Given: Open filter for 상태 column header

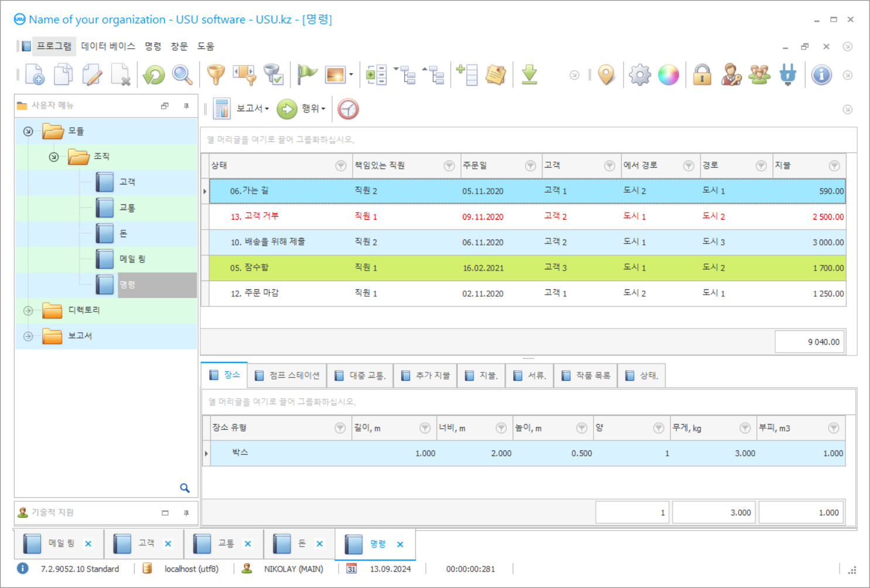Looking at the screenshot, I should point(340,166).
